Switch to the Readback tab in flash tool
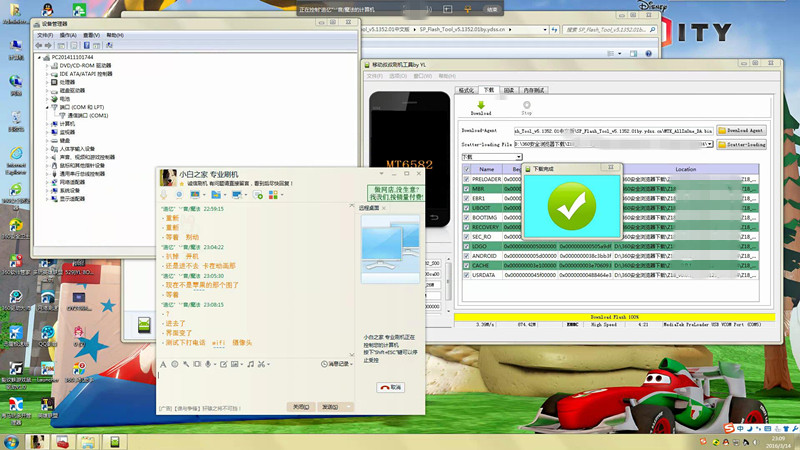This screenshot has height=450, width=800. 509,90
